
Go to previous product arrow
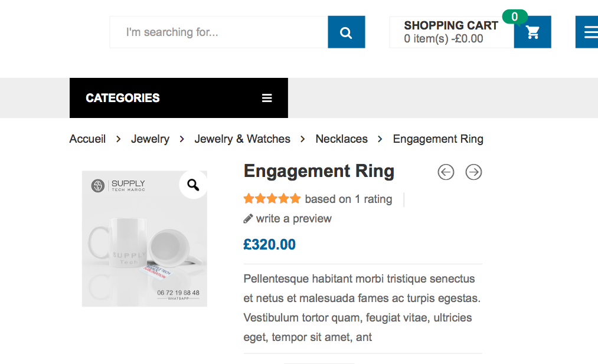446,172
